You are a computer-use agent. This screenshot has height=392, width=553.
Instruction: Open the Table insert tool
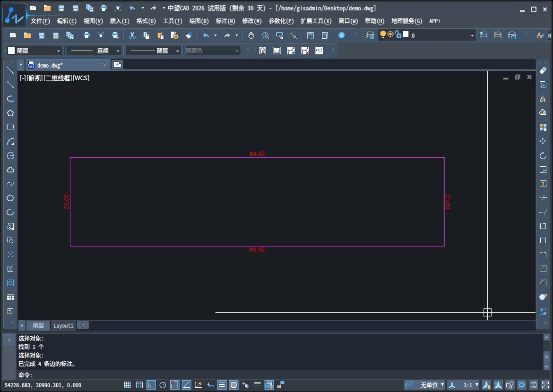[10, 297]
